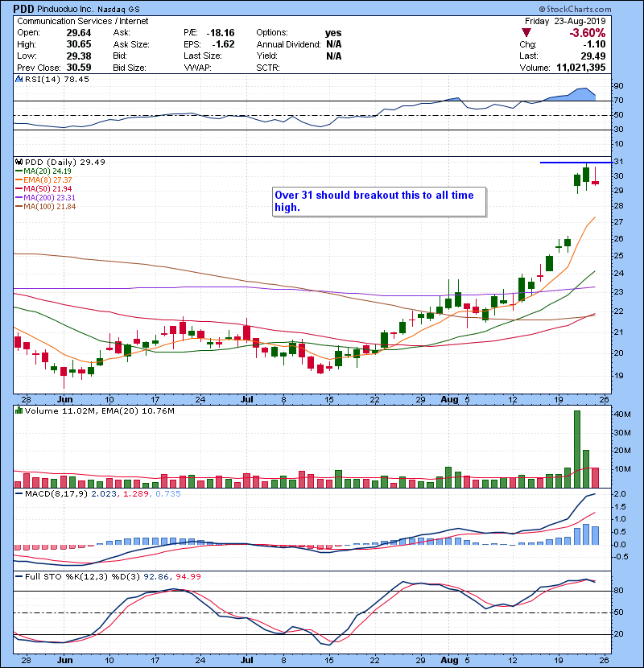Viewport: 644px width, 668px height.
Task: Click the Prev Close value 30.59
Action: [x=79, y=68]
